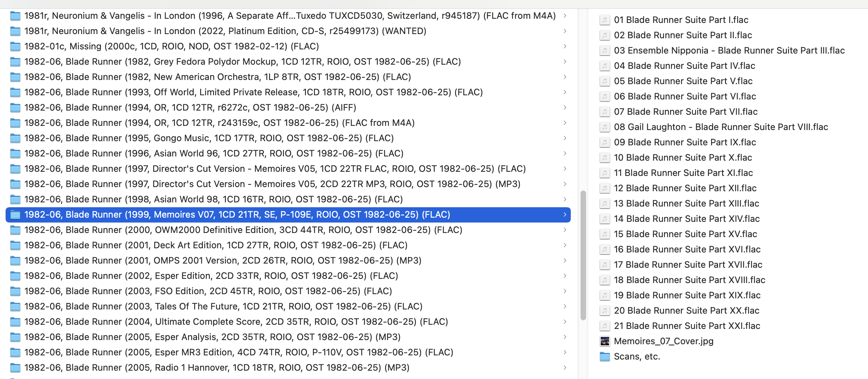Click folder icon of Esper MR3 Edition 4CD
The image size is (868, 379).
point(15,352)
